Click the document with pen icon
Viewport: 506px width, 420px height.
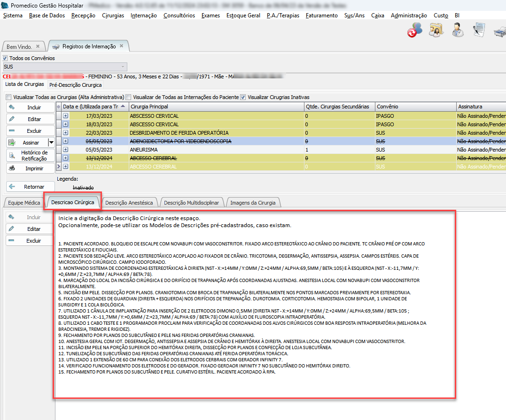coord(479,31)
